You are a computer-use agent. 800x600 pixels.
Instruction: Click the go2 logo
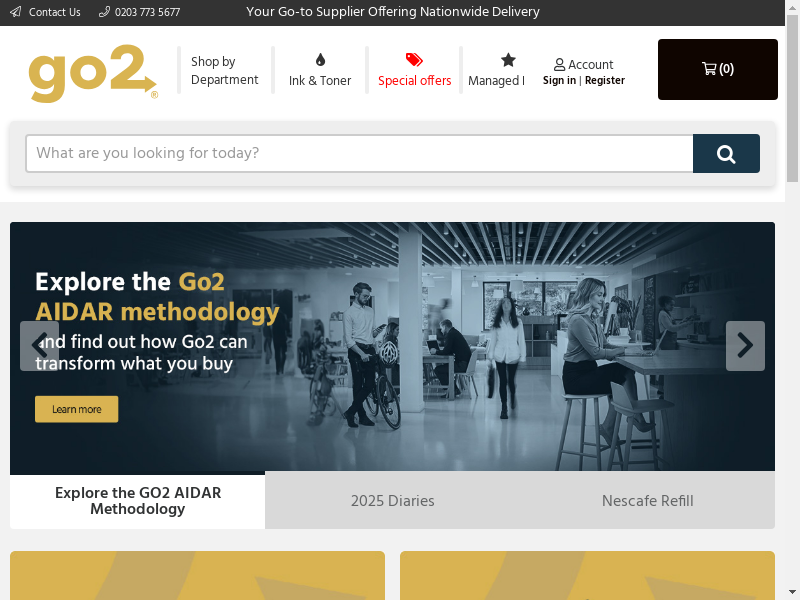pos(93,73)
